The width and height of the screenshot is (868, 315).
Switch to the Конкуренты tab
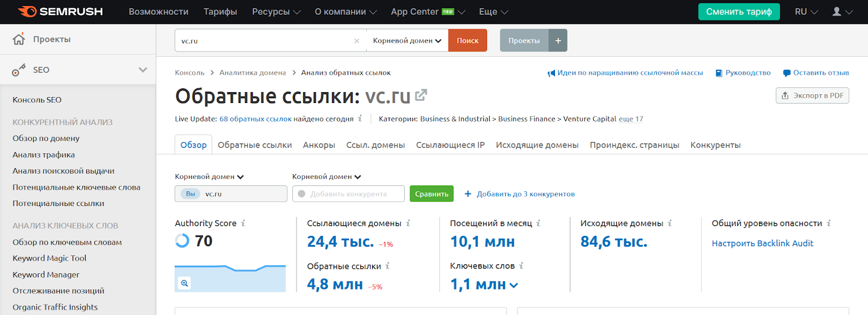[716, 145]
